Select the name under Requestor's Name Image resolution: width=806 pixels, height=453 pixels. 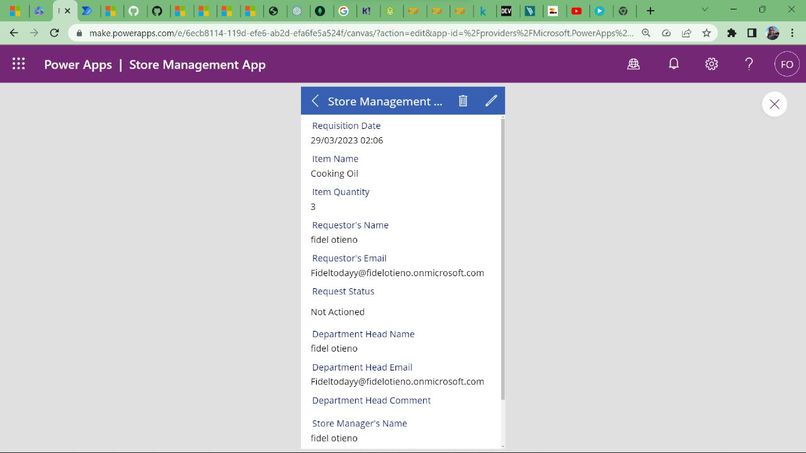point(334,240)
